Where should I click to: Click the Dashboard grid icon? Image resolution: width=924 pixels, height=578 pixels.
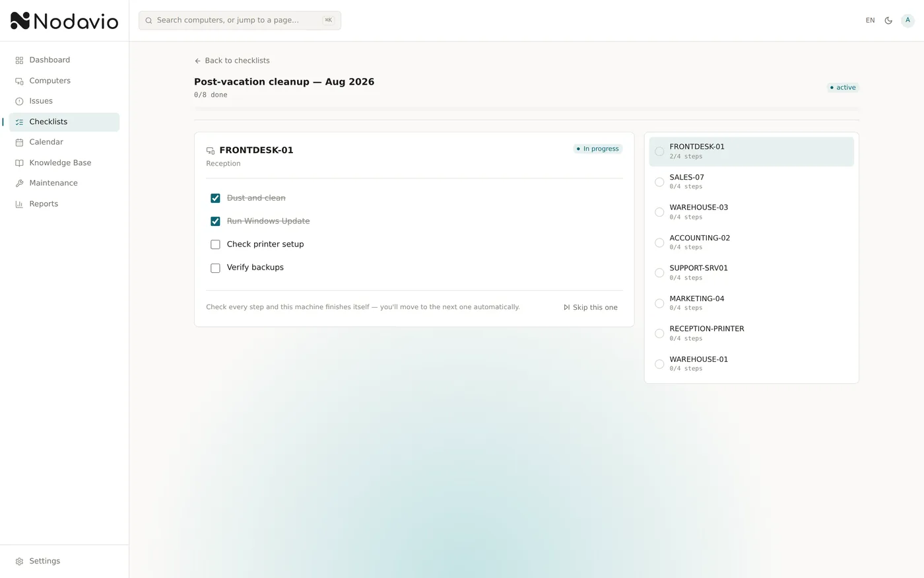[19, 60]
